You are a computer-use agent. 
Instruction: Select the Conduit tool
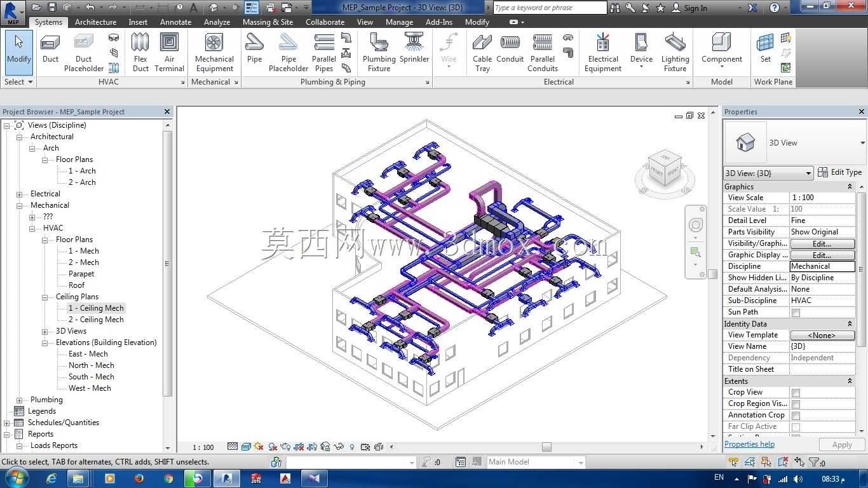(510, 50)
